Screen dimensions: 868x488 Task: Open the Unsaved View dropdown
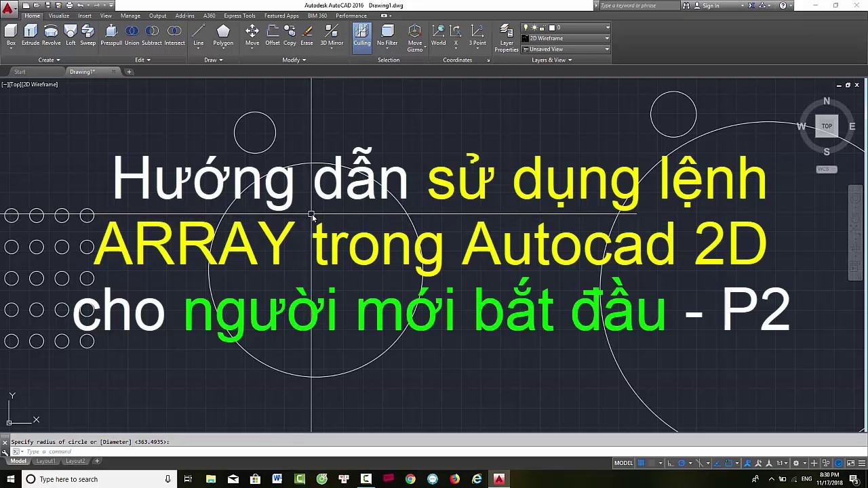coord(566,49)
